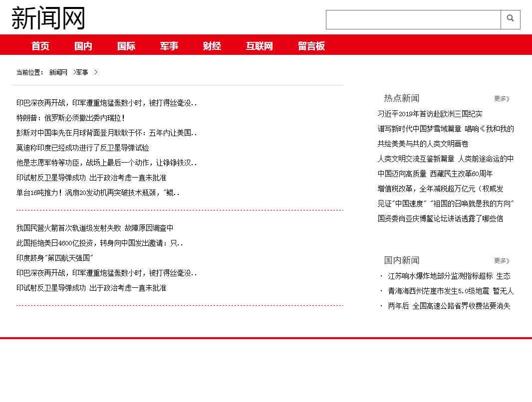532x402 pixels.
Task: Read 莫迪称印度已经成功进行了反卫星导弹试验 article
Action: (83, 148)
